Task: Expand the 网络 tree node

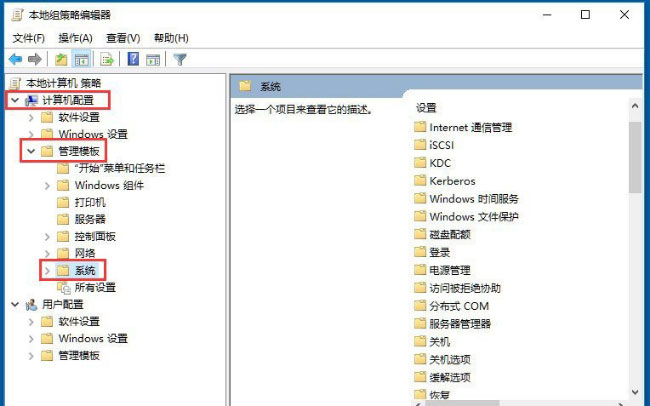Action: (47, 253)
